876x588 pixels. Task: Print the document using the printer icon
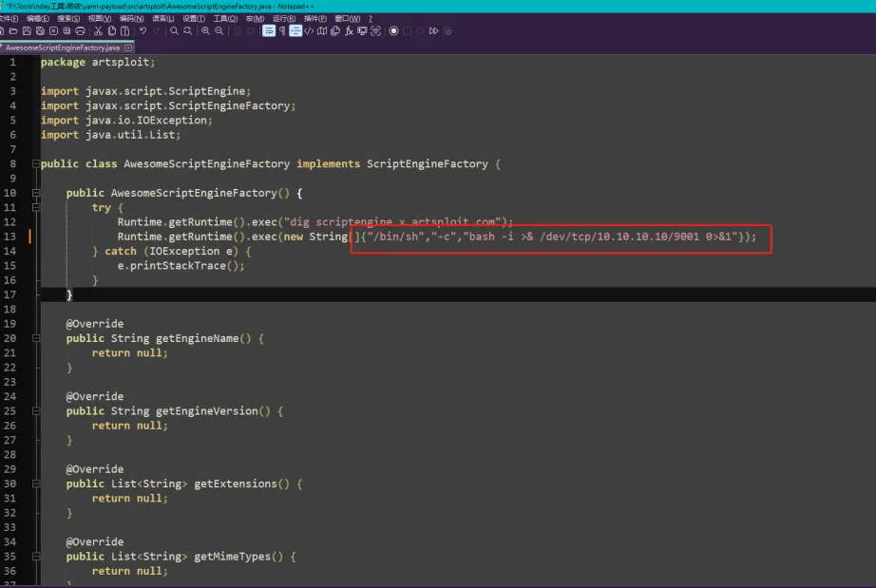(80, 31)
